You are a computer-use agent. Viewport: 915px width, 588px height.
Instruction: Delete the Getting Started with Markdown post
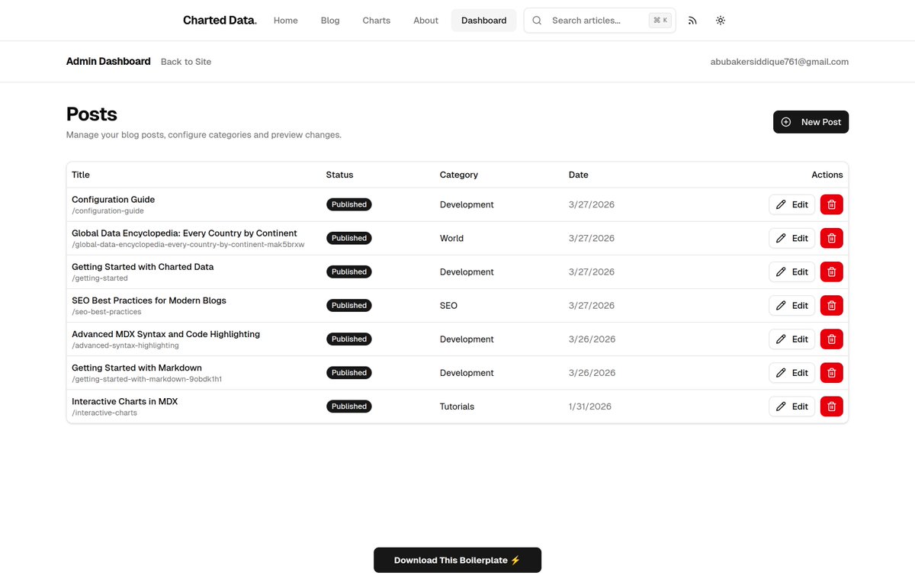831,372
